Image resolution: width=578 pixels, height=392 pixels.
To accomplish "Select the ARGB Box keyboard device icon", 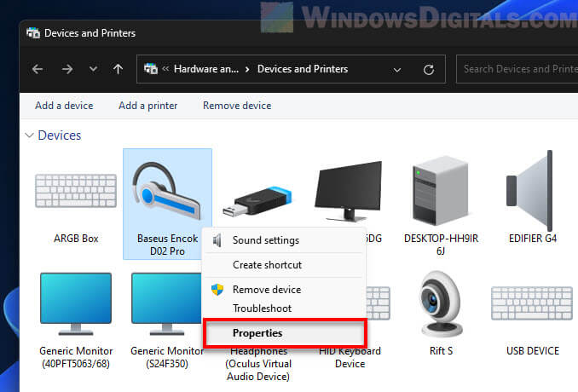I will tap(76, 191).
